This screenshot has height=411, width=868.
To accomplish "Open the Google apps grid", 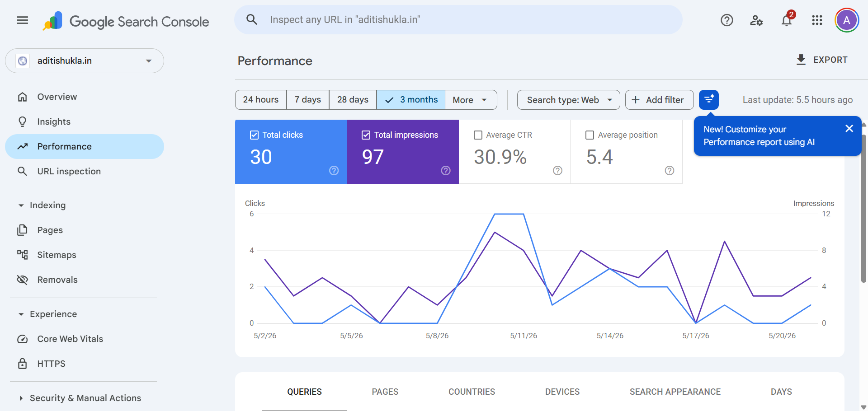I will coord(817,20).
